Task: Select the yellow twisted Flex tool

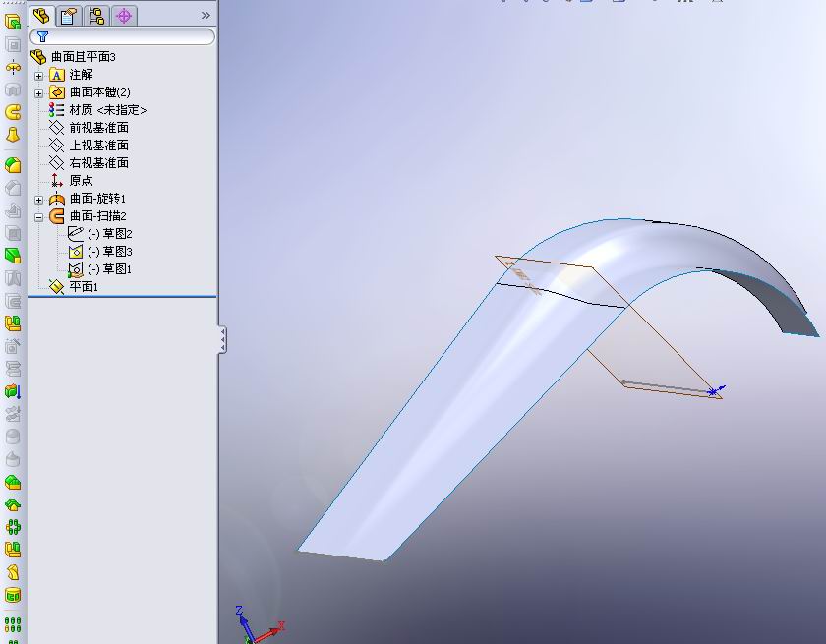Action: 13,572
